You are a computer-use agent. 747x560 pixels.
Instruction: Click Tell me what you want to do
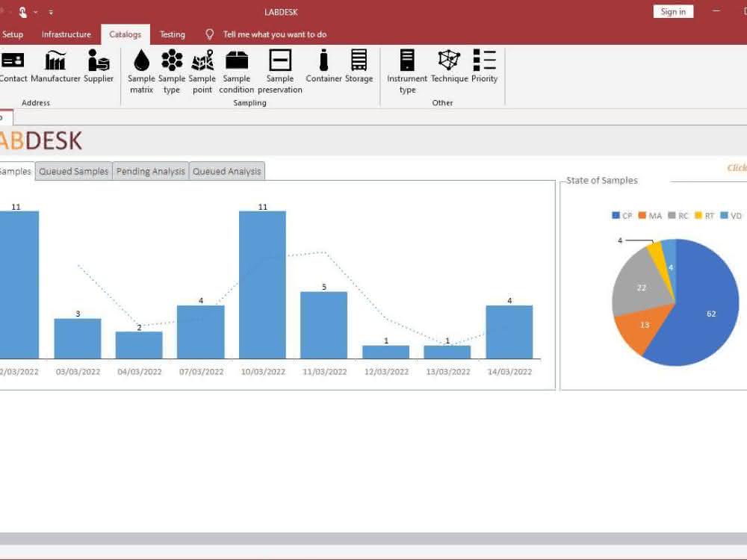point(275,34)
